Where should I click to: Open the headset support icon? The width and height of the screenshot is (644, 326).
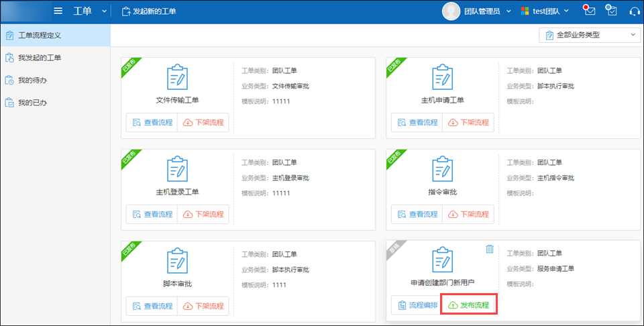[x=634, y=11]
